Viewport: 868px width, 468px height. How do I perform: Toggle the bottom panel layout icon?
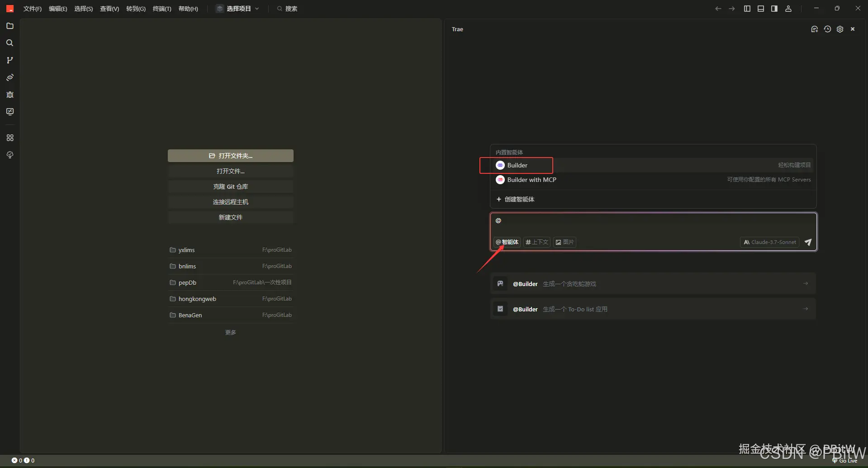760,9
